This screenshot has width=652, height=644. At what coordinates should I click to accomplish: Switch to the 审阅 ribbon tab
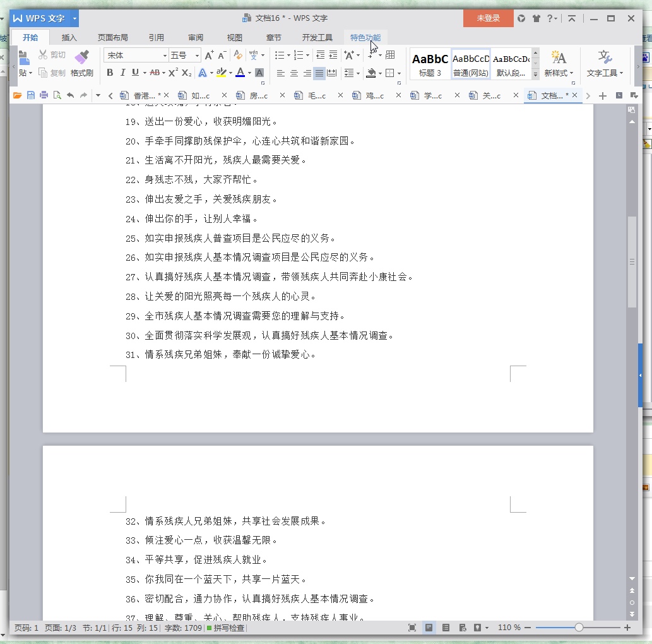pos(196,38)
